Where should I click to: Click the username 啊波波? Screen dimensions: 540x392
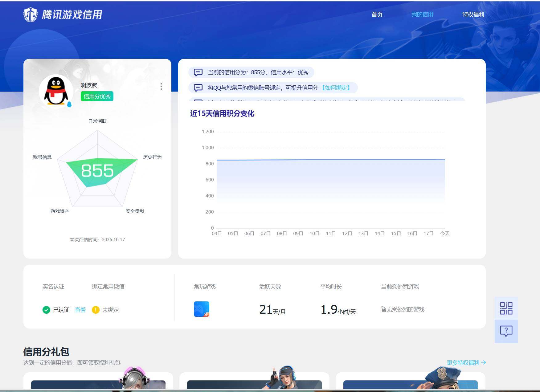click(x=89, y=85)
